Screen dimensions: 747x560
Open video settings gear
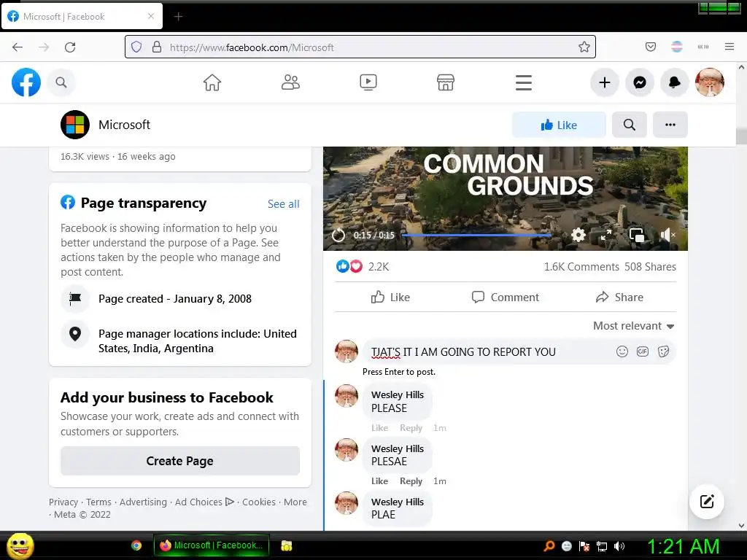[578, 235]
